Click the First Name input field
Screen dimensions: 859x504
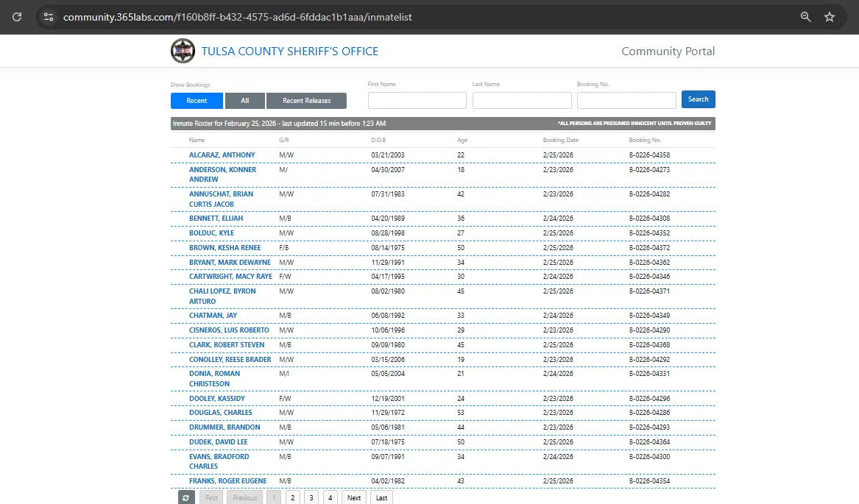417,100
